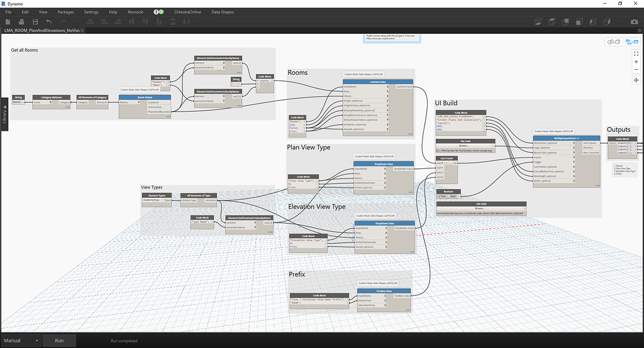Open the Manual run mode dropdown
The height and width of the screenshot is (348, 644).
21,340
